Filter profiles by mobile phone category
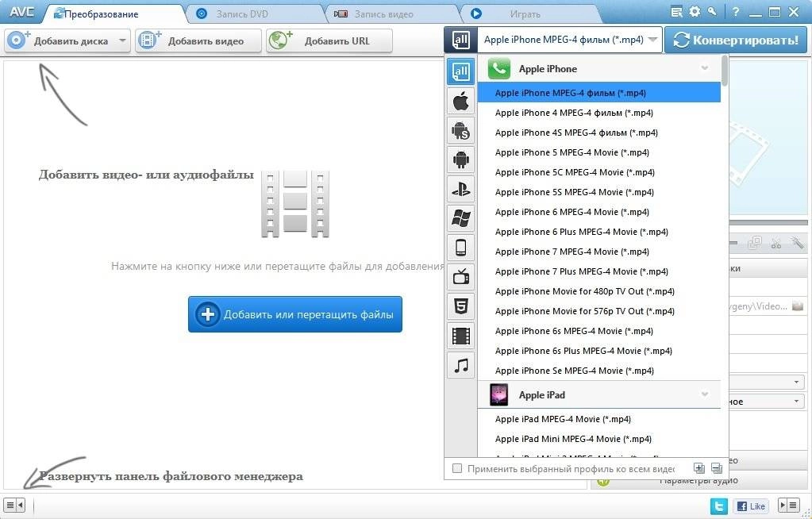The image size is (812, 519). pos(460,248)
